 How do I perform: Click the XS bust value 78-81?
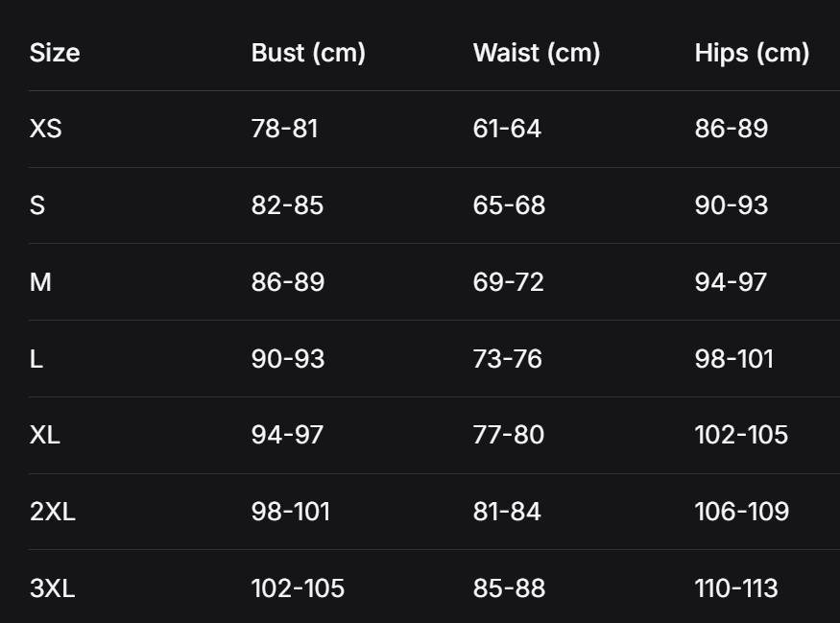point(284,129)
